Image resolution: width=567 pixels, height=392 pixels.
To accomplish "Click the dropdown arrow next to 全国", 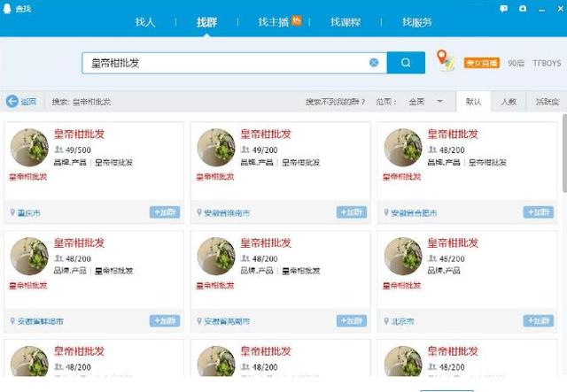I will point(439,101).
